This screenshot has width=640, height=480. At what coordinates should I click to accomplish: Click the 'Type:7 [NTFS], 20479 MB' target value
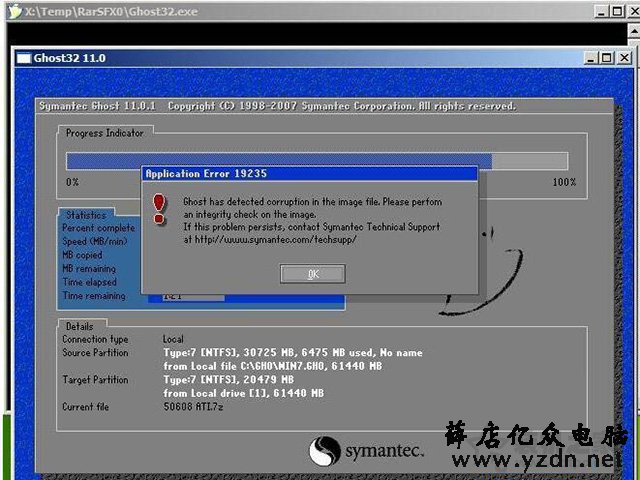[x=229, y=380]
